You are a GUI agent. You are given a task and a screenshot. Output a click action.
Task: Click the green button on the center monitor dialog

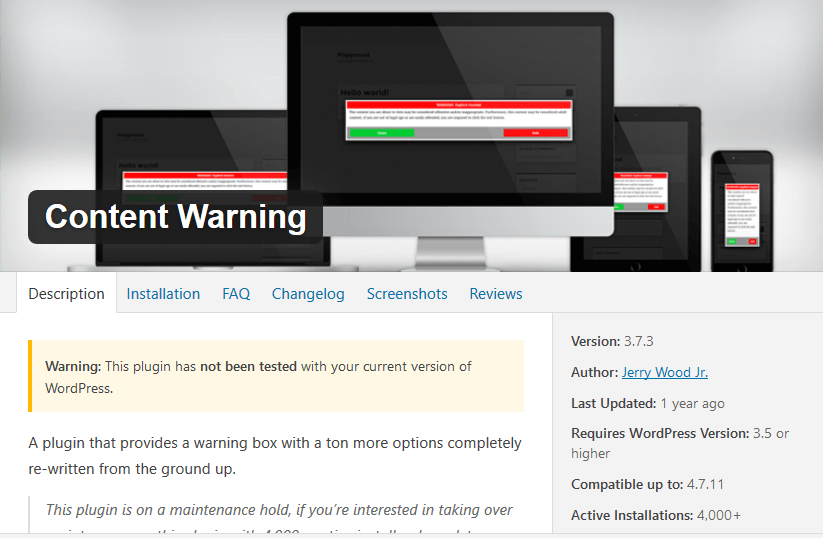click(381, 132)
